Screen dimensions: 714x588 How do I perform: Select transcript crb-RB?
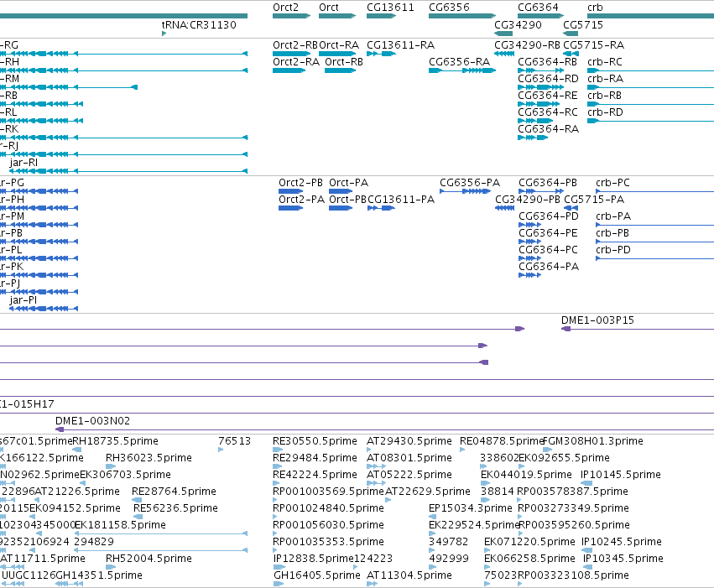point(651,104)
